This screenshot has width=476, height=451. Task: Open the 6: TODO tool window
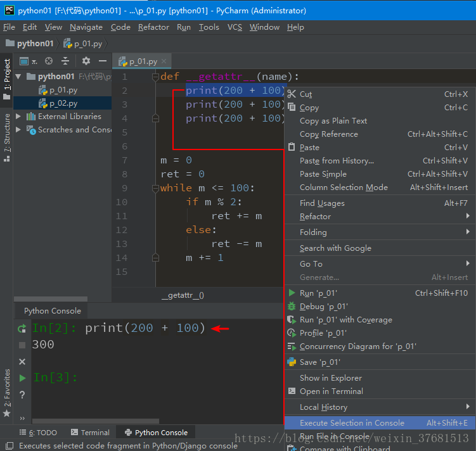point(38,433)
